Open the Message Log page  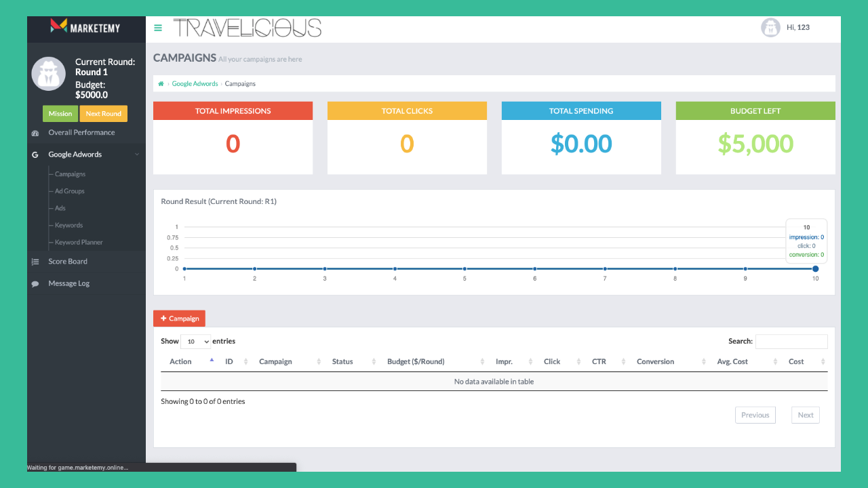(68, 283)
